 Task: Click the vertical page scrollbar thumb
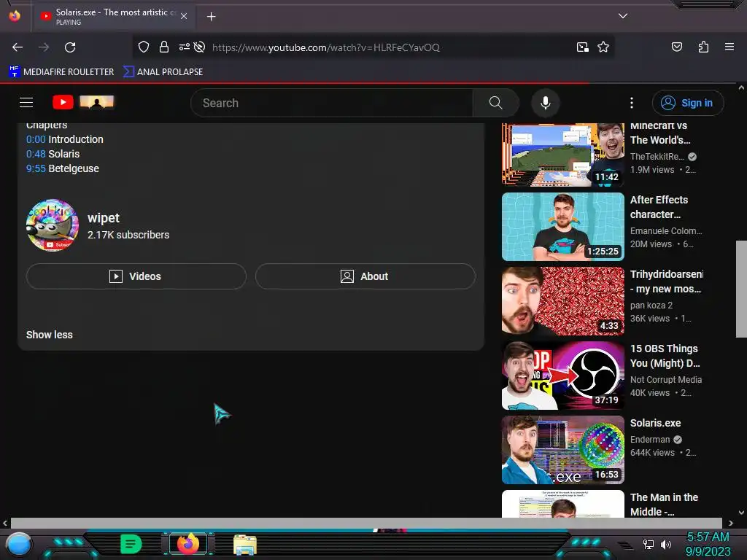(x=741, y=289)
